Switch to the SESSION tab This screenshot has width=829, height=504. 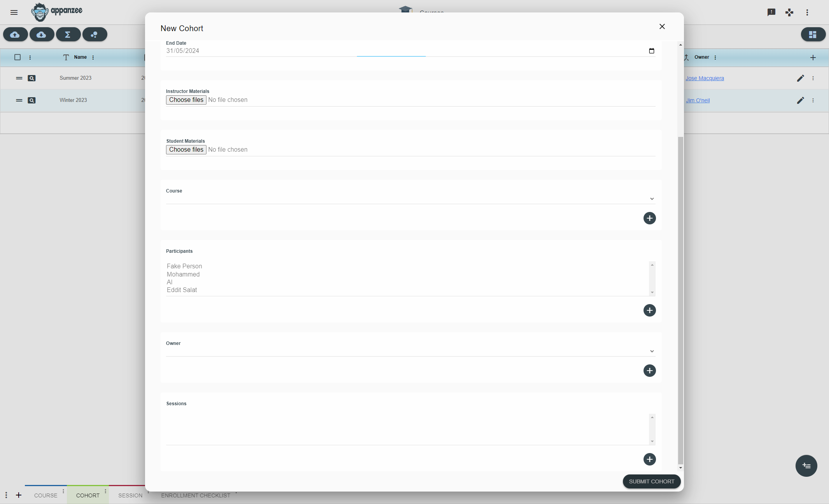[x=130, y=495]
